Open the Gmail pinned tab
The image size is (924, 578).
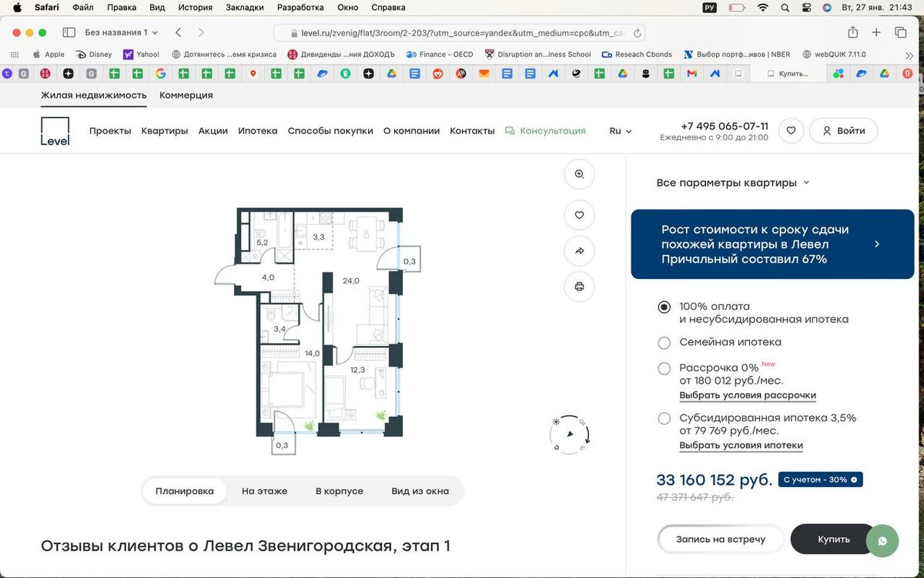691,73
